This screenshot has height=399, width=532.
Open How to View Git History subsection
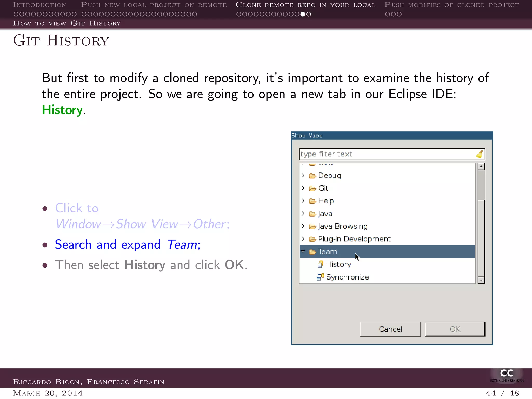[67, 23]
